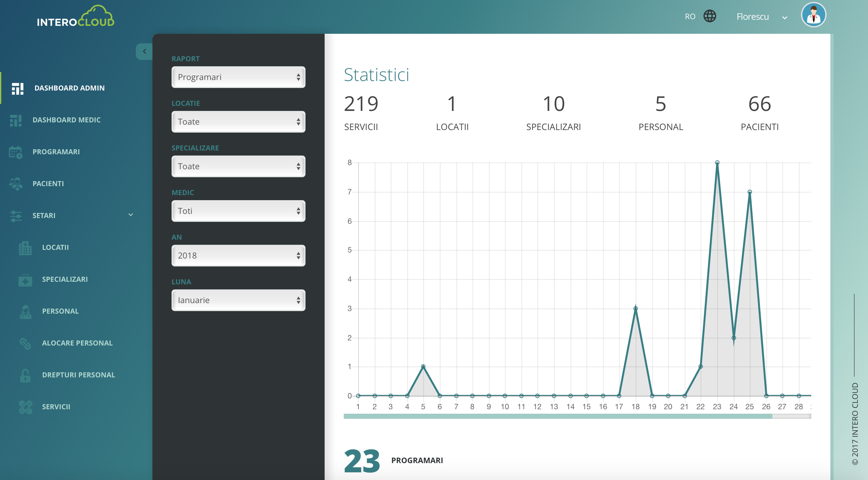Open the Luna Ianuarie month dropdown
The image size is (868, 480).
pos(238,300)
